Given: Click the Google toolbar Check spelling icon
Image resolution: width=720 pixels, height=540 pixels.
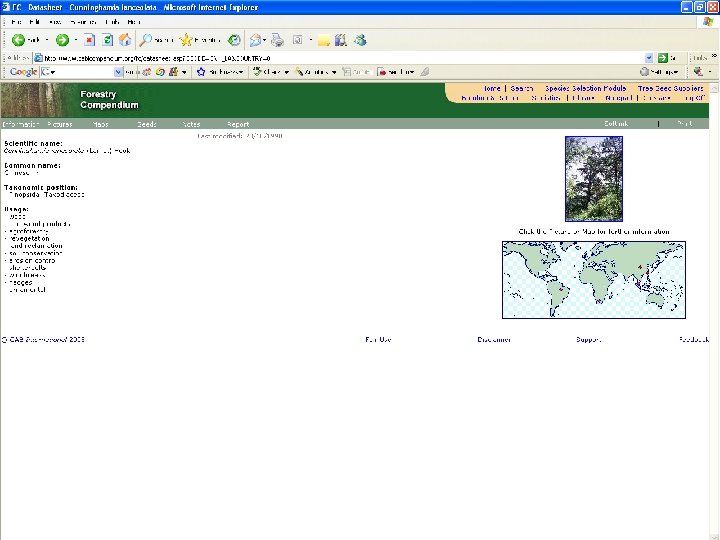Looking at the screenshot, I should [257, 72].
